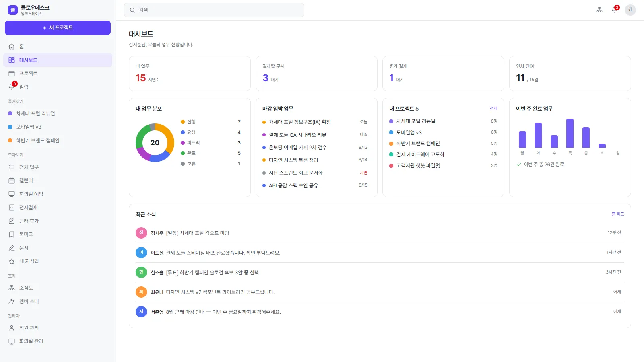
Task: Click the 근태·휴가 calendar-check icon
Action: [12, 221]
